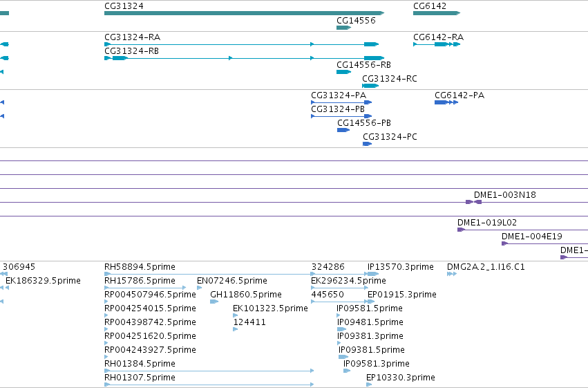Select the CG14556 gene feature
The image size is (588, 388).
click(343, 28)
